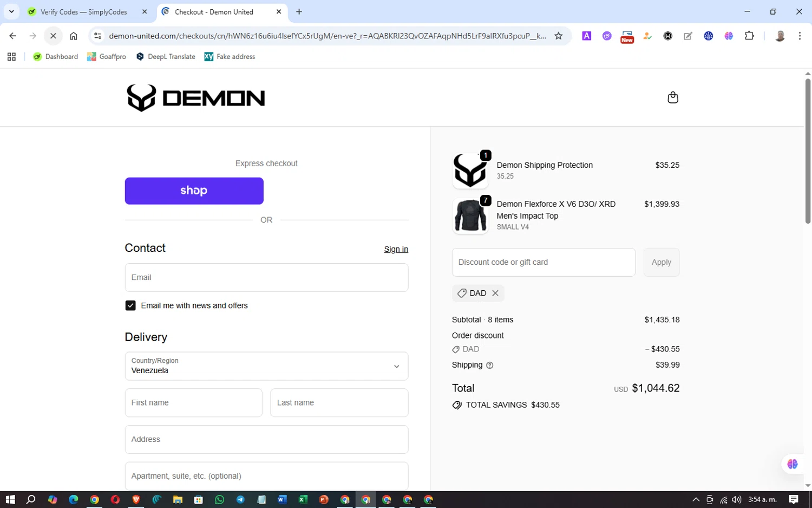812x508 pixels.
Task: Open the purple 'A' extension
Action: (x=586, y=36)
